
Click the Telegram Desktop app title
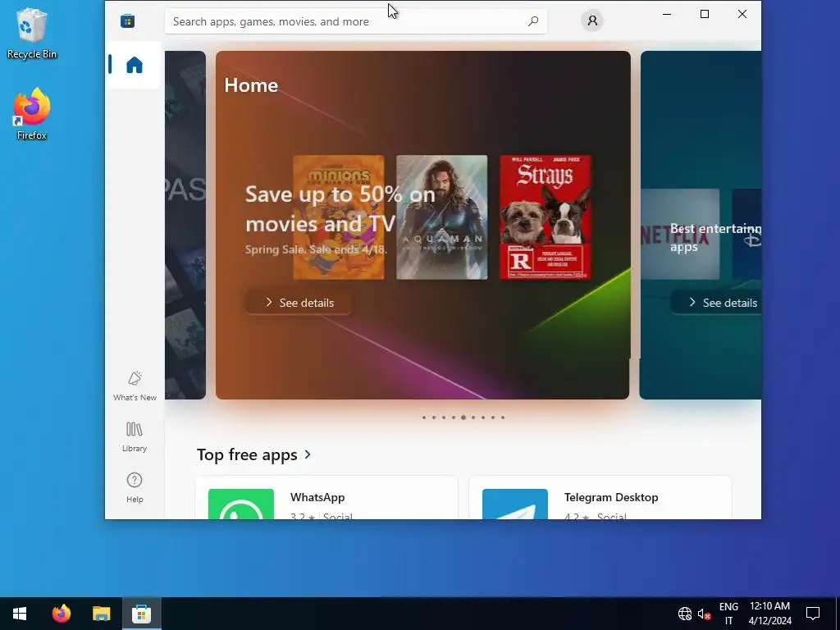point(610,497)
